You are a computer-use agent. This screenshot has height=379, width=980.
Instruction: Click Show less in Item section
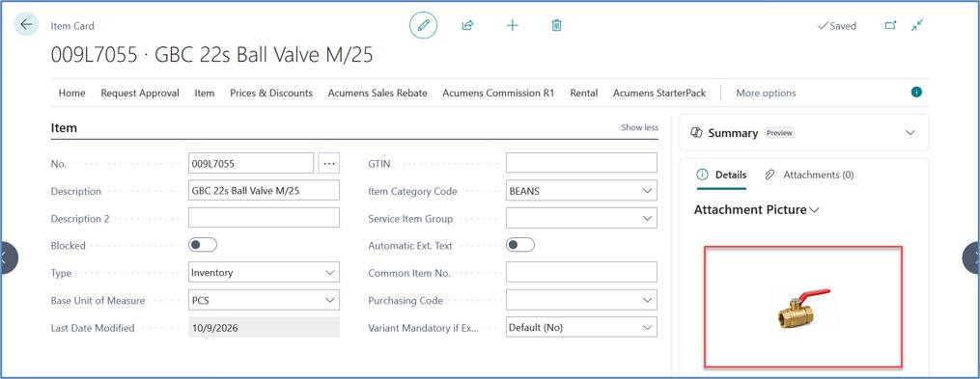tap(639, 126)
